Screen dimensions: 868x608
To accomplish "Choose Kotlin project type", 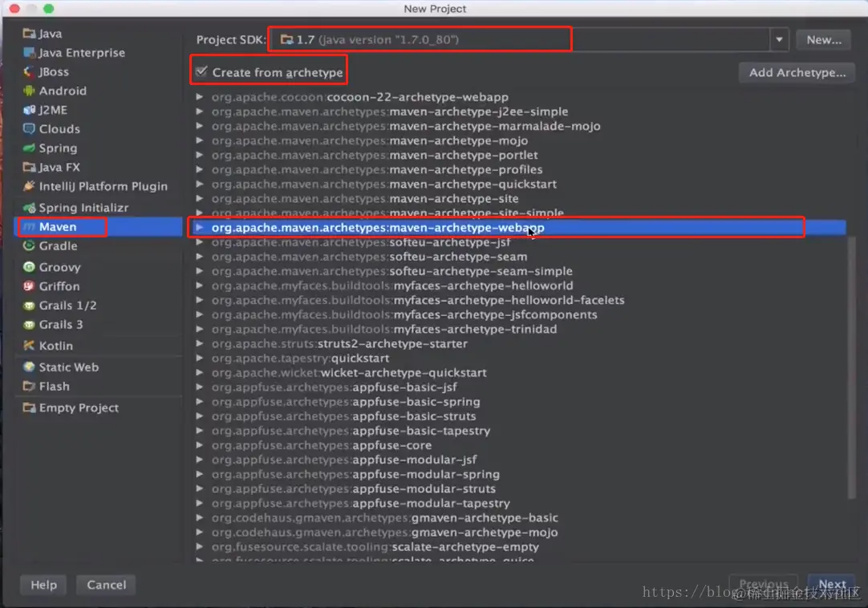I will tap(98, 346).
